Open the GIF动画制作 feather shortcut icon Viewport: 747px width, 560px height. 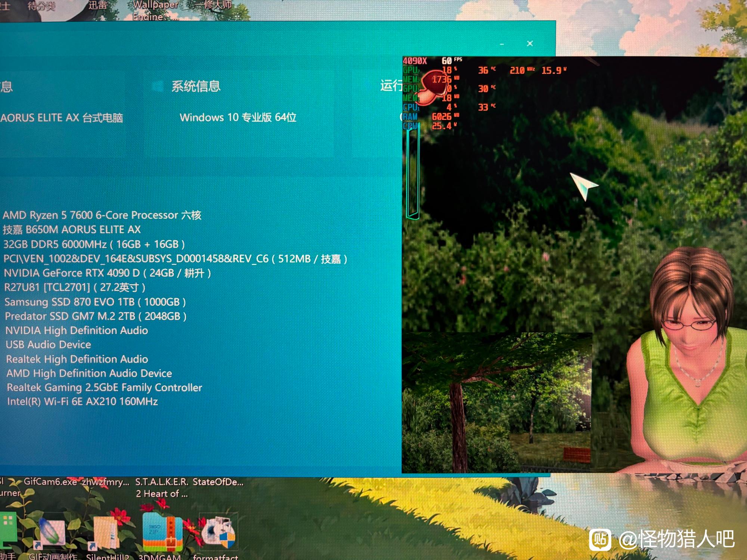[x=52, y=532]
